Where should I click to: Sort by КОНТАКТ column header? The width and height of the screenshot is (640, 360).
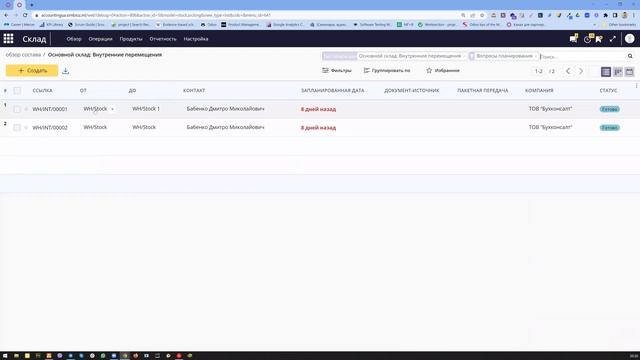coord(194,91)
